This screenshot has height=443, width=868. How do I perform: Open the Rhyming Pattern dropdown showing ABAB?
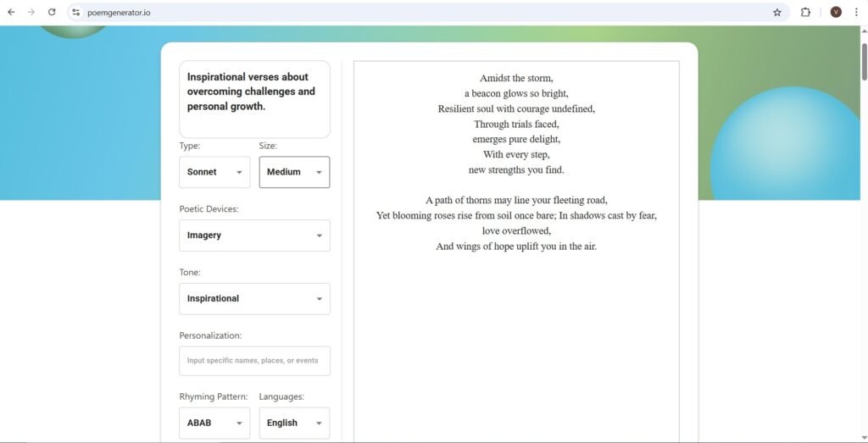click(214, 423)
